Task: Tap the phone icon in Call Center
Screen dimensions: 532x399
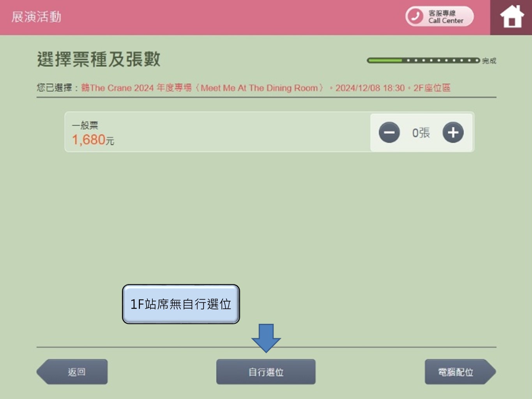Action: coord(415,16)
